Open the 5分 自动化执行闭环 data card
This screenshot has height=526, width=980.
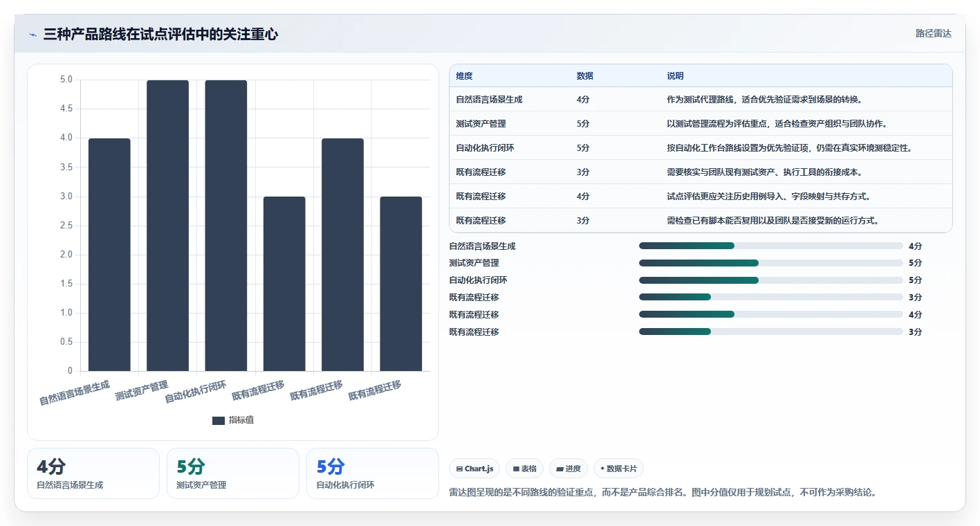coord(373,473)
